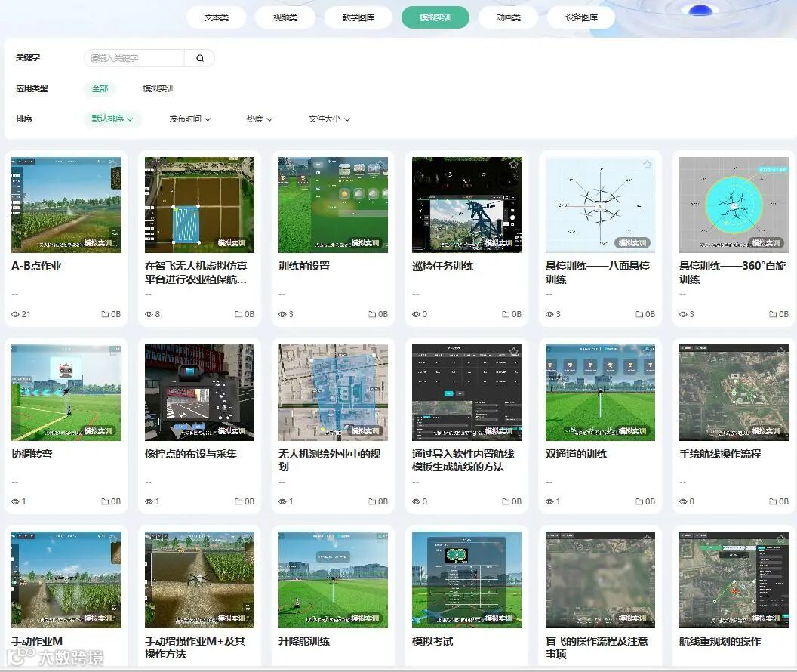Sort by 热度 dropdown

coord(259,119)
